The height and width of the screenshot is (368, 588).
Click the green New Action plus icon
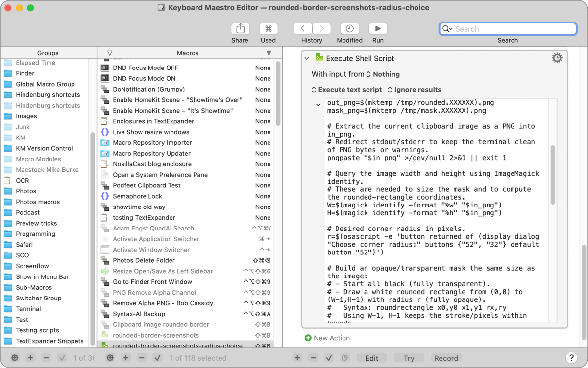[308, 338]
